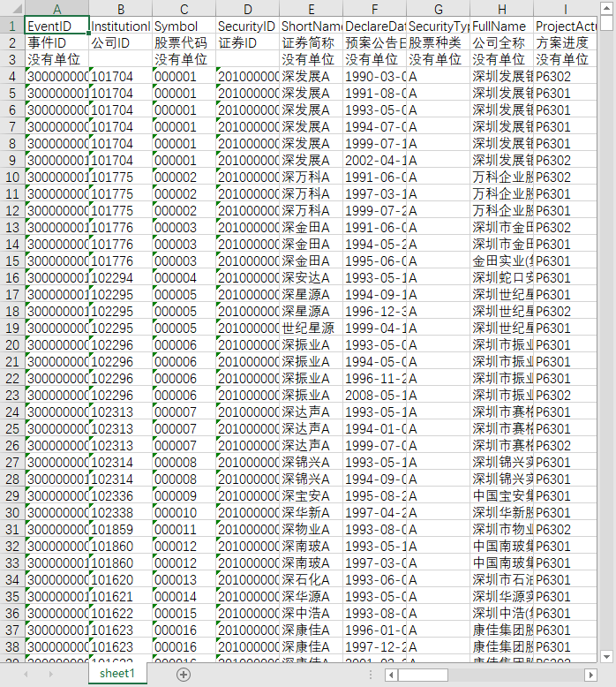This screenshot has width=616, height=687.
Task: Go to previous sheet tab arrow
Action: (26, 675)
